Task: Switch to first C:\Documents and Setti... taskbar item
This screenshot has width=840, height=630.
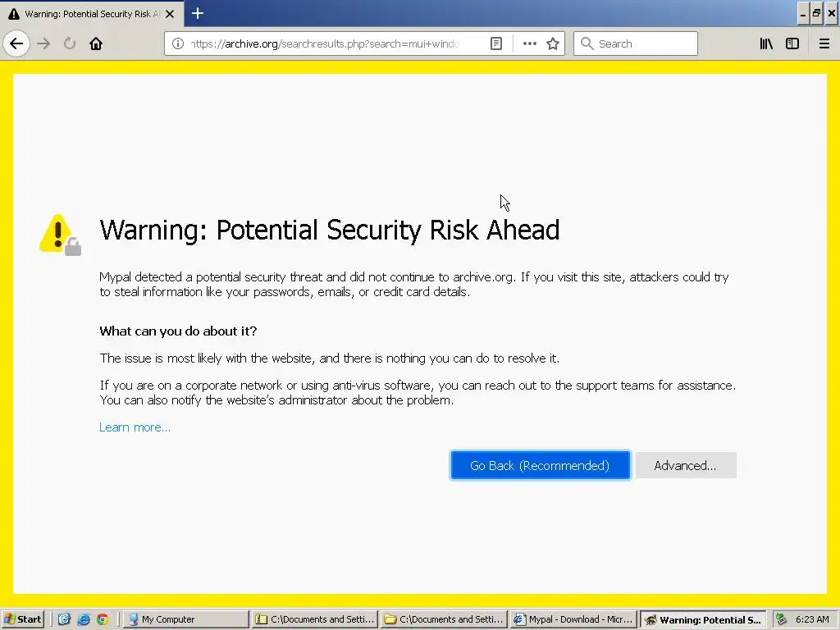Action: (x=314, y=619)
